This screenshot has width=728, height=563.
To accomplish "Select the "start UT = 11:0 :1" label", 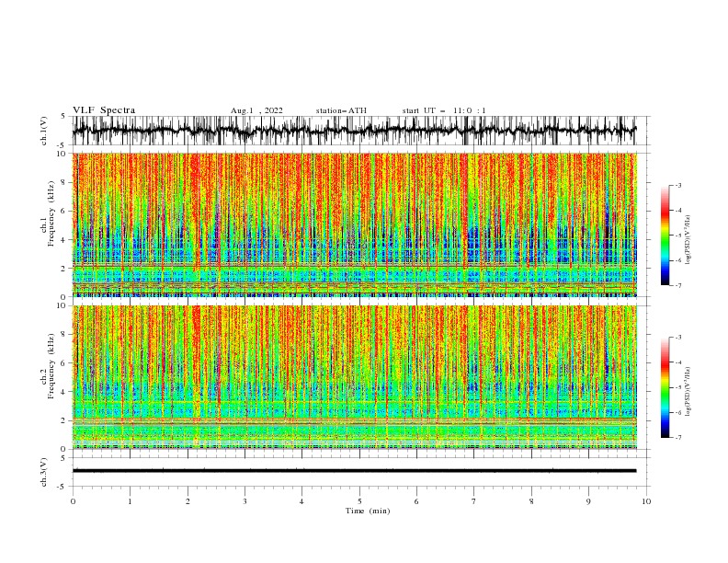I will pyautogui.click(x=444, y=110).
